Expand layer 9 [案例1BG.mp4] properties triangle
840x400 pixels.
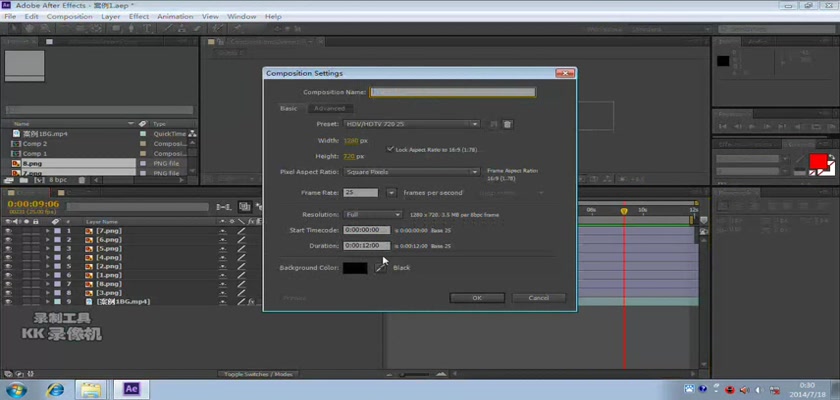pyautogui.click(x=48, y=302)
